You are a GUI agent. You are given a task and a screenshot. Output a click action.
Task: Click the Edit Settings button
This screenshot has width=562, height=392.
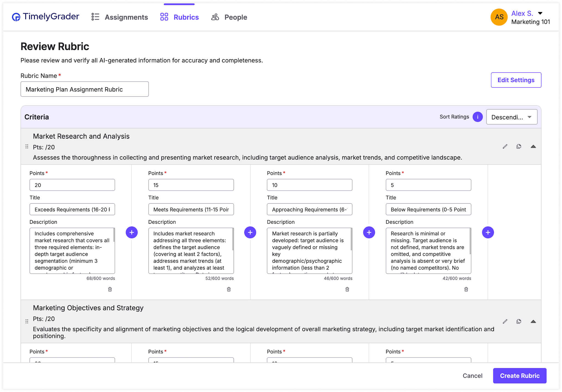[x=516, y=80]
